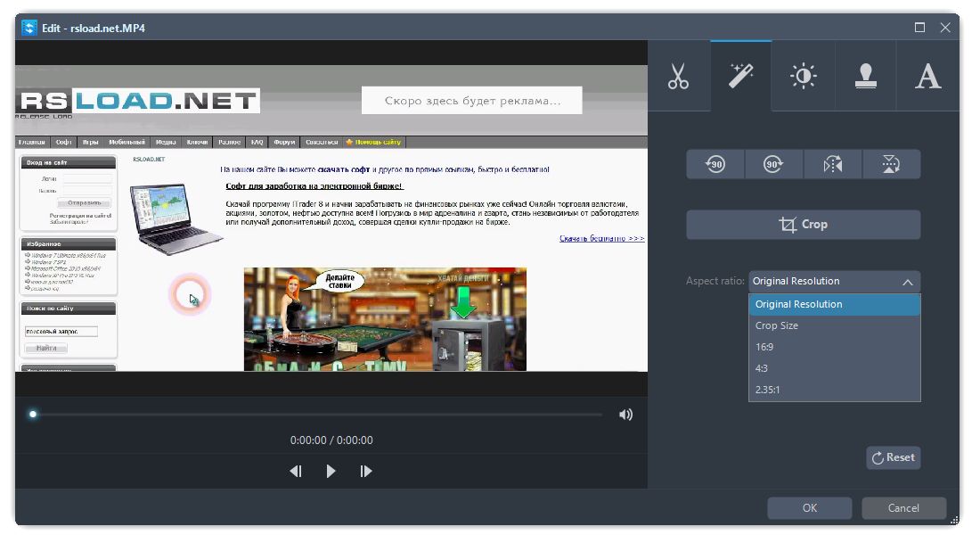Flip the video horizontally
980x543 pixels.
pyautogui.click(x=832, y=163)
